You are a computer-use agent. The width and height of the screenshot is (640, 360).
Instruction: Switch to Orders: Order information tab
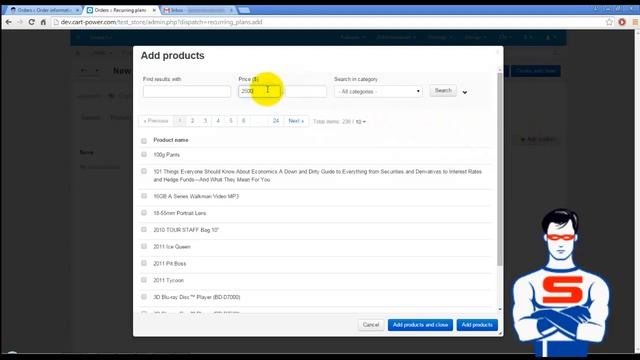[x=44, y=10]
